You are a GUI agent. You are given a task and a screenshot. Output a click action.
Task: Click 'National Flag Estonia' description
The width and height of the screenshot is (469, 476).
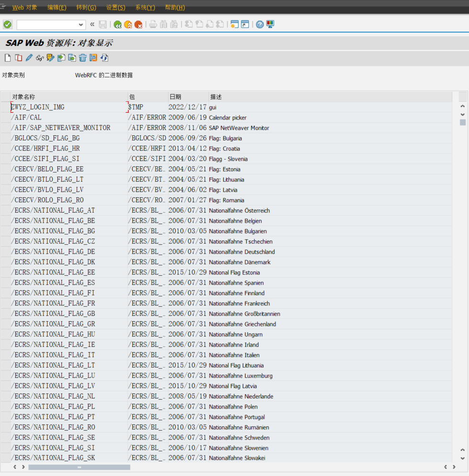point(234,272)
